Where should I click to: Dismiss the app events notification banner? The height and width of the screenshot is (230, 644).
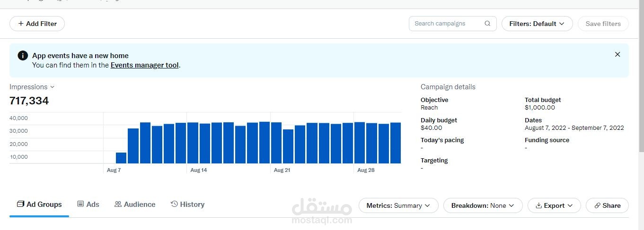pyautogui.click(x=617, y=54)
